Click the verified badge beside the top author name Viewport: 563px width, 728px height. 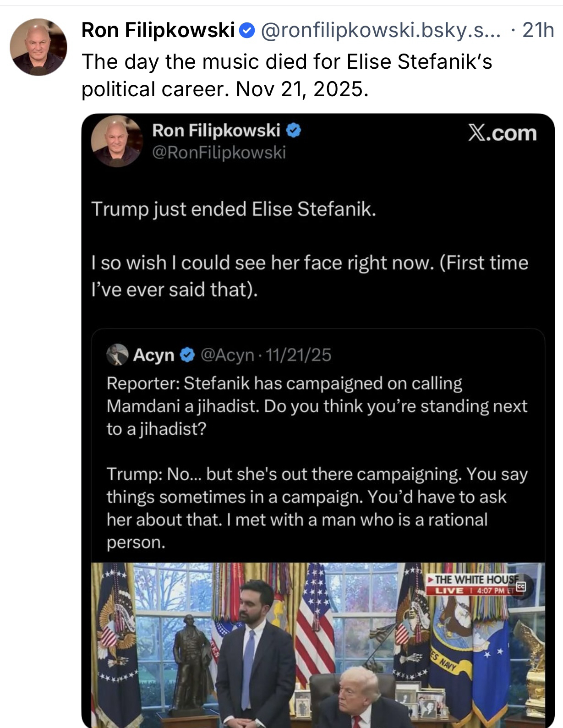click(247, 31)
